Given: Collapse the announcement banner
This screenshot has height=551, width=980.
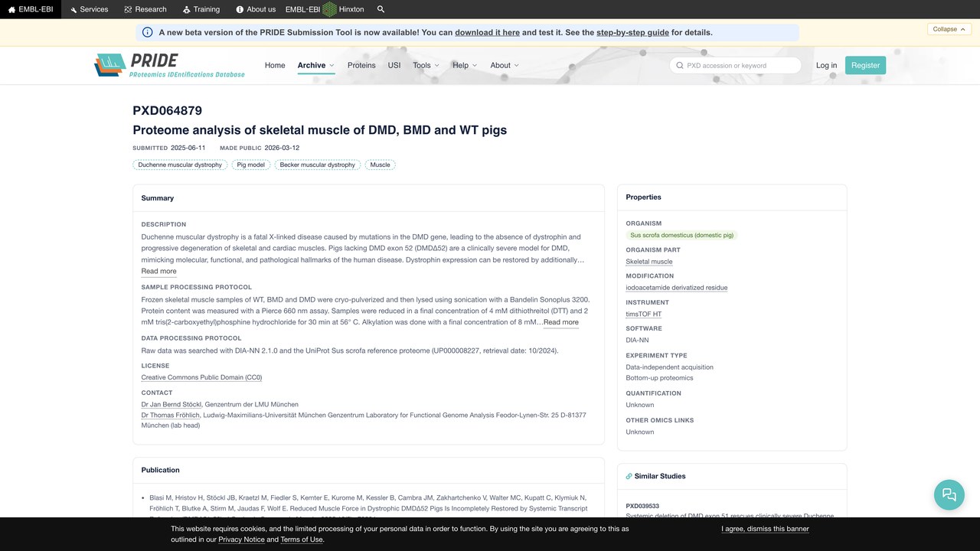Looking at the screenshot, I should (x=949, y=29).
